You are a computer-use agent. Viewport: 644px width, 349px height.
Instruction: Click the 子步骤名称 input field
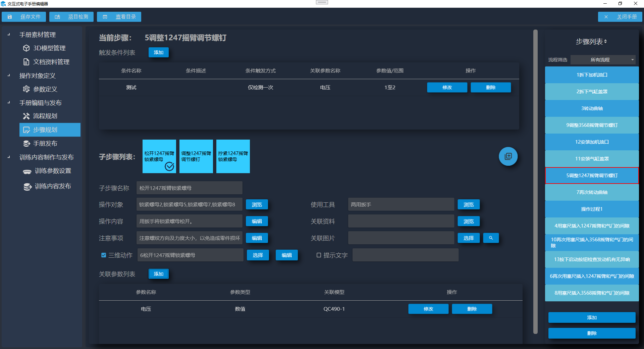189,188
